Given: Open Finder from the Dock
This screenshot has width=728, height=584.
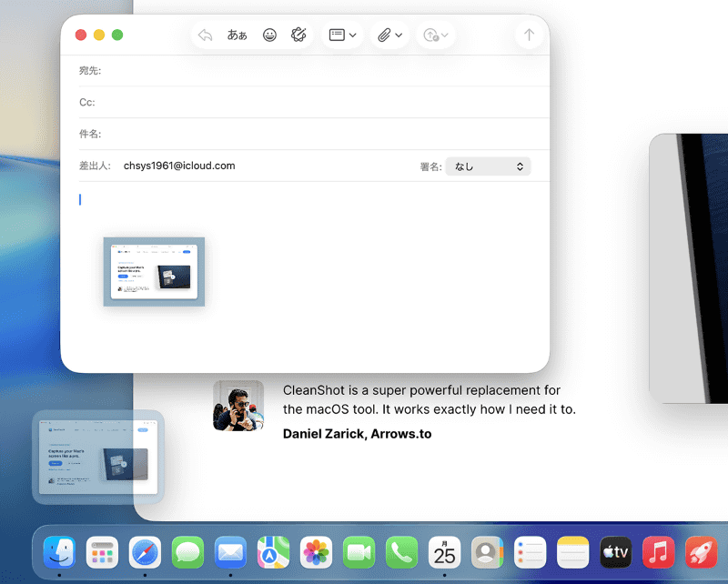Looking at the screenshot, I should click(x=59, y=552).
